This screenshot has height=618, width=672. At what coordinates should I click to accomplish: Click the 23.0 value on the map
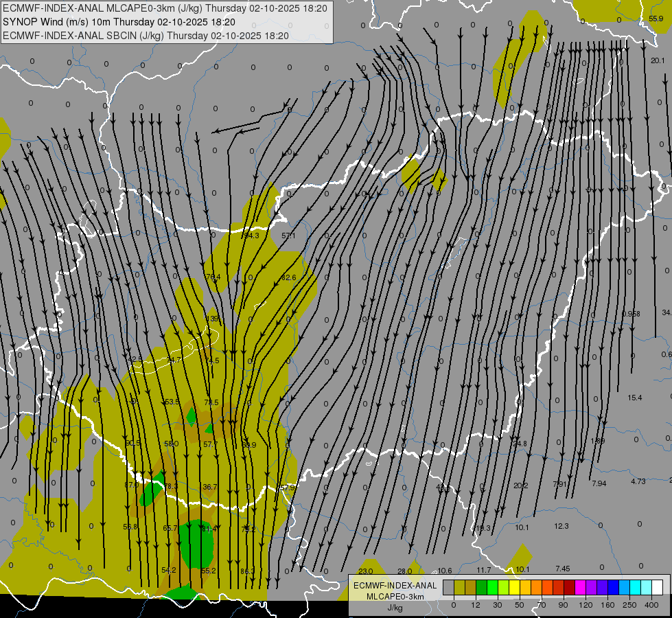pos(366,571)
